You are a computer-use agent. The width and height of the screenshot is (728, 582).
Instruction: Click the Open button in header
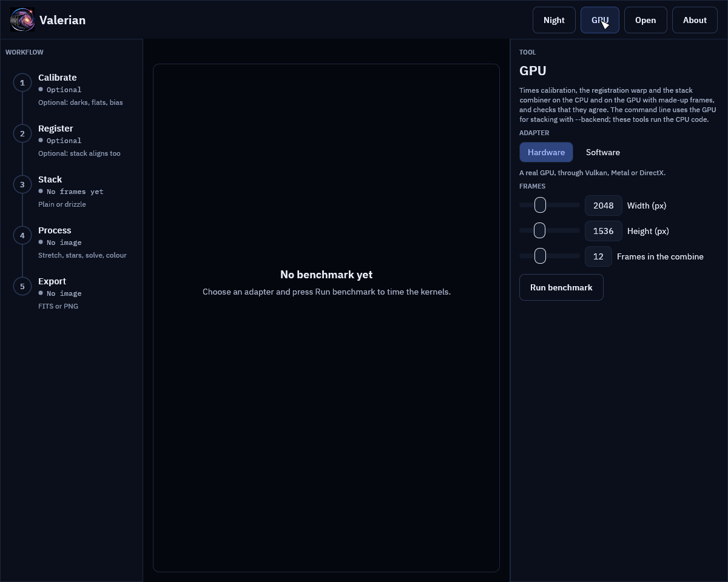645,20
